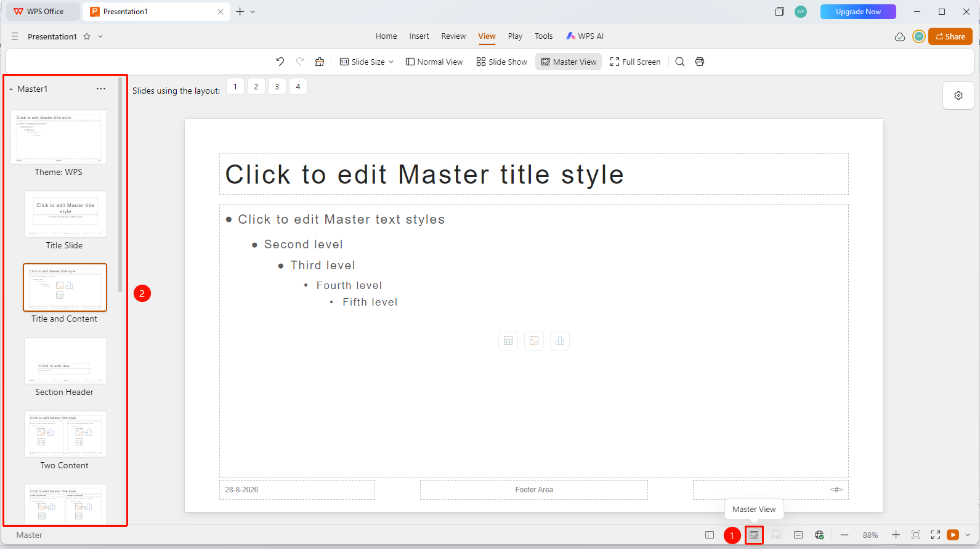Zoom out with the minus button
Viewport: 980px width, 549px height.
pyautogui.click(x=844, y=535)
